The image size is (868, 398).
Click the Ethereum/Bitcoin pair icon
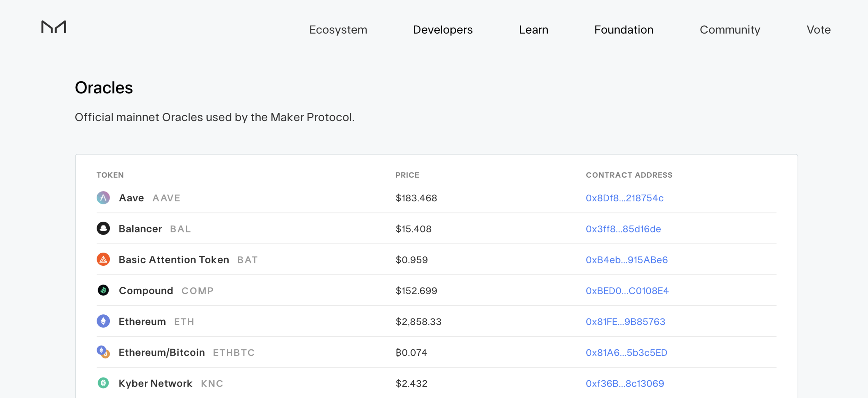(x=103, y=352)
